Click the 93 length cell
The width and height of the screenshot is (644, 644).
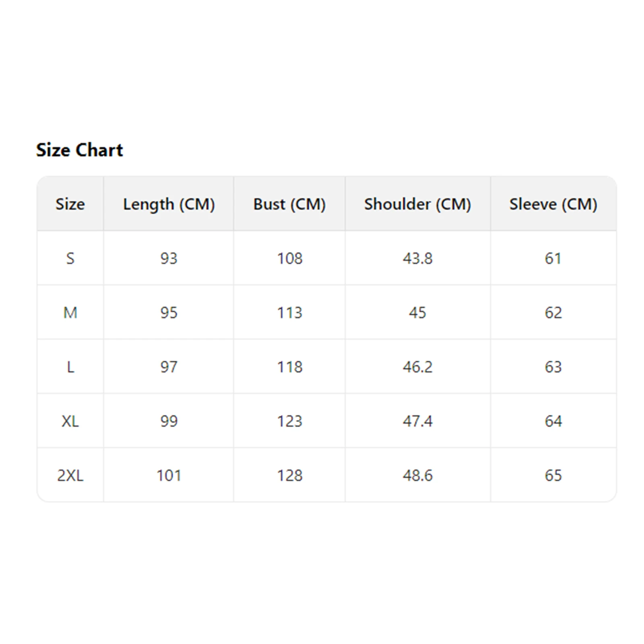169,258
